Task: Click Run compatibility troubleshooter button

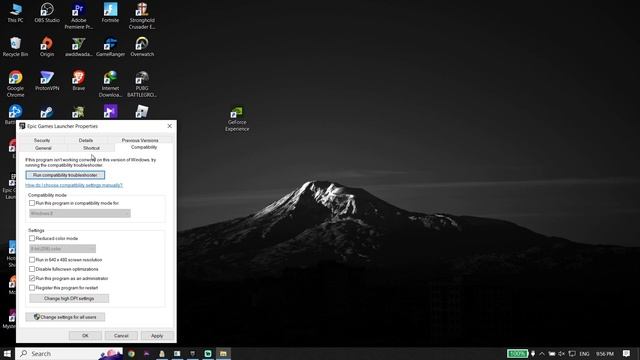Action: 65,175
